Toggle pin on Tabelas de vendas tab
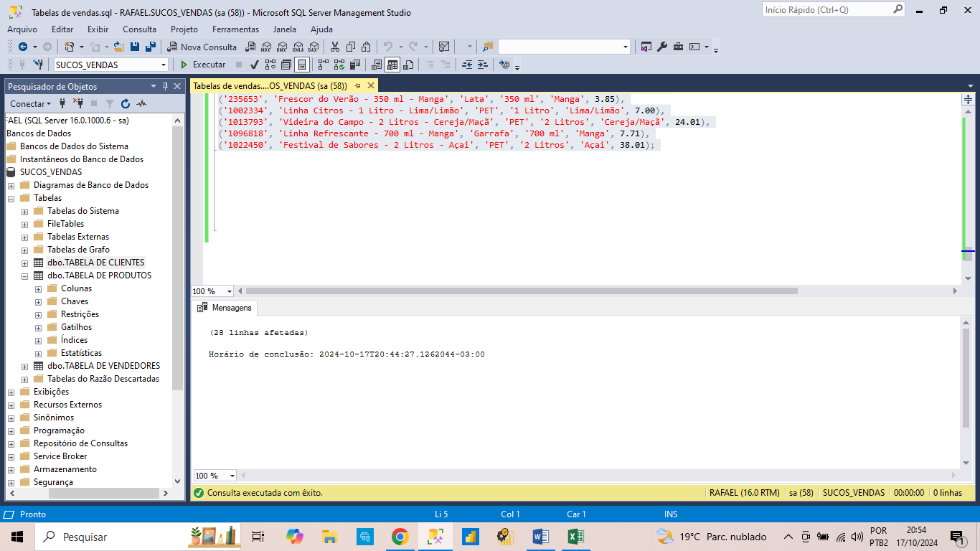Viewport: 980px width, 551px height. (357, 86)
